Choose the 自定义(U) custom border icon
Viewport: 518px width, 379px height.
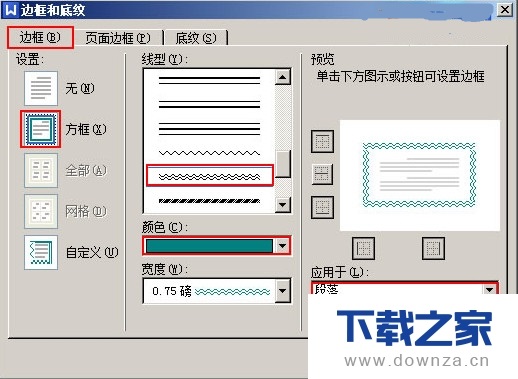point(41,252)
